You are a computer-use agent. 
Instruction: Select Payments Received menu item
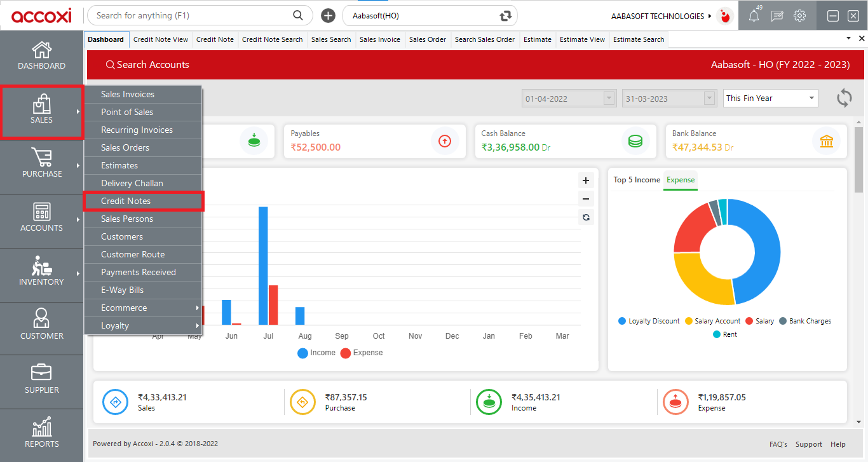(143, 272)
